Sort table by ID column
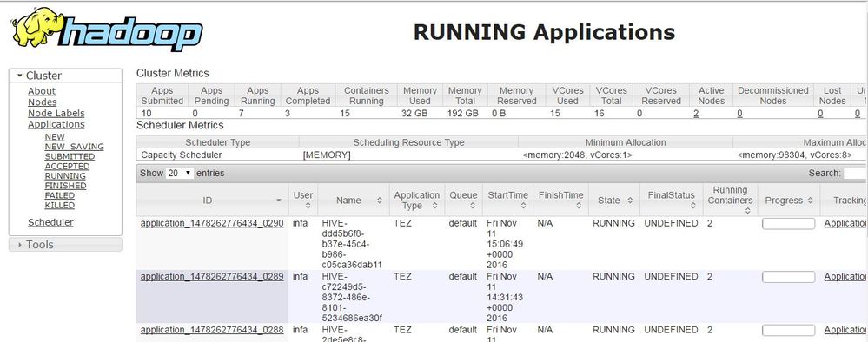The height and width of the screenshot is (342, 868). click(x=212, y=201)
